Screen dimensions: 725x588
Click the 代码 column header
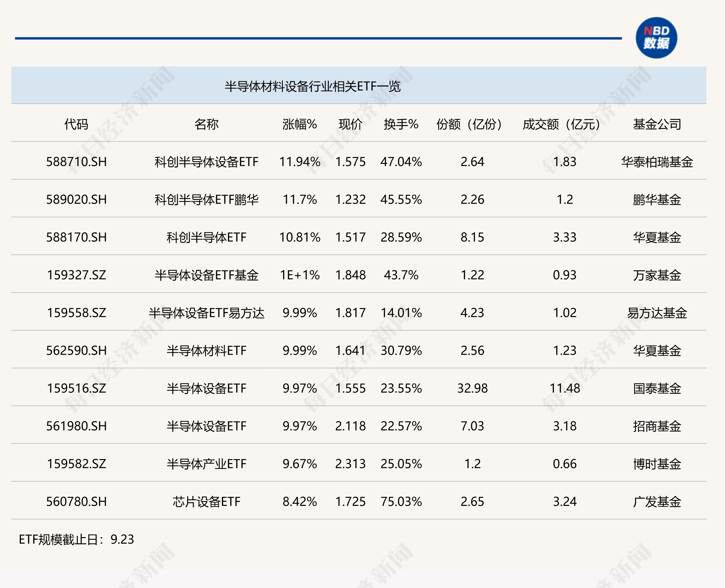[x=76, y=124]
